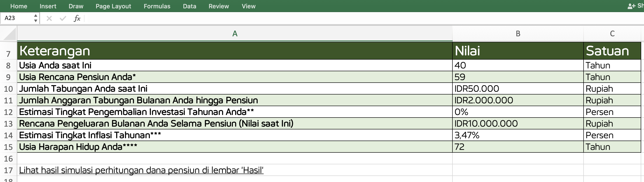Open the Review menu
Screen dimensions: 644x182
coord(218,6)
